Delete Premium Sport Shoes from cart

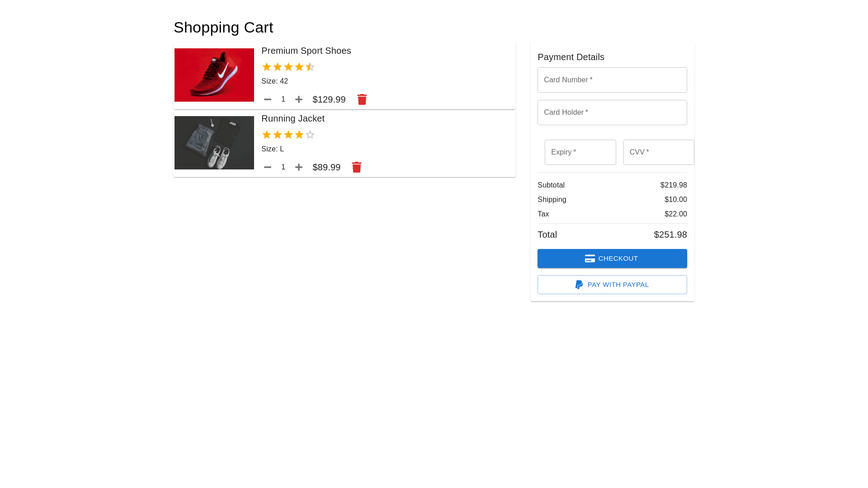362,99
